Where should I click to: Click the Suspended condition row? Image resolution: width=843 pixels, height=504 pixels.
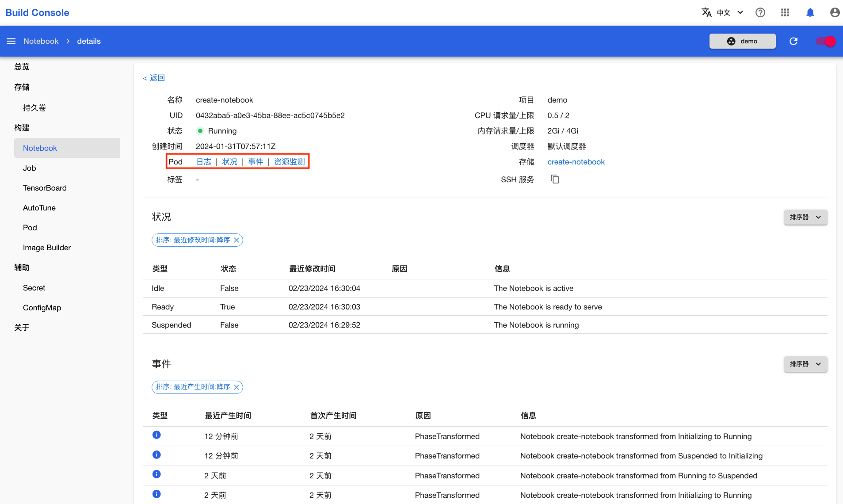pyautogui.click(x=485, y=325)
